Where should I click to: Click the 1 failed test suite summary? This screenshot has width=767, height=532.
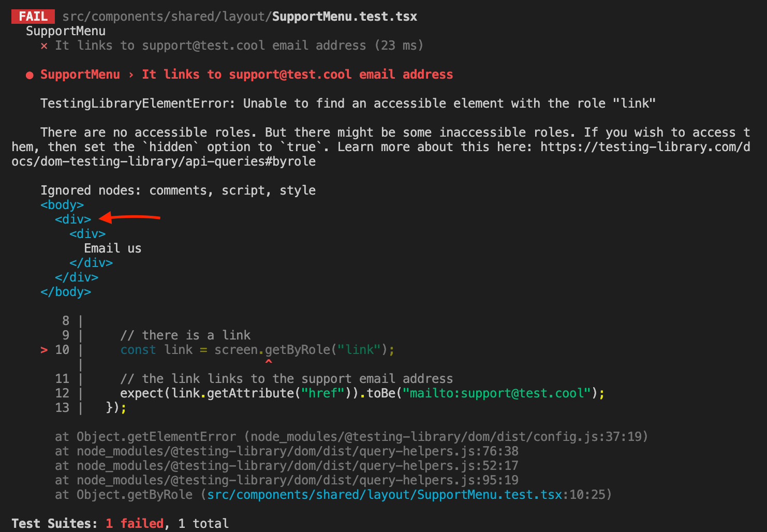point(134,523)
